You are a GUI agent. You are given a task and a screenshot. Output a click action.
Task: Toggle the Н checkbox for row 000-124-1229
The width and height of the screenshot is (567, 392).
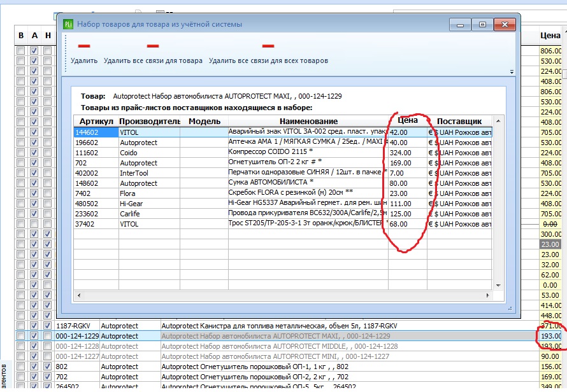[47, 335]
